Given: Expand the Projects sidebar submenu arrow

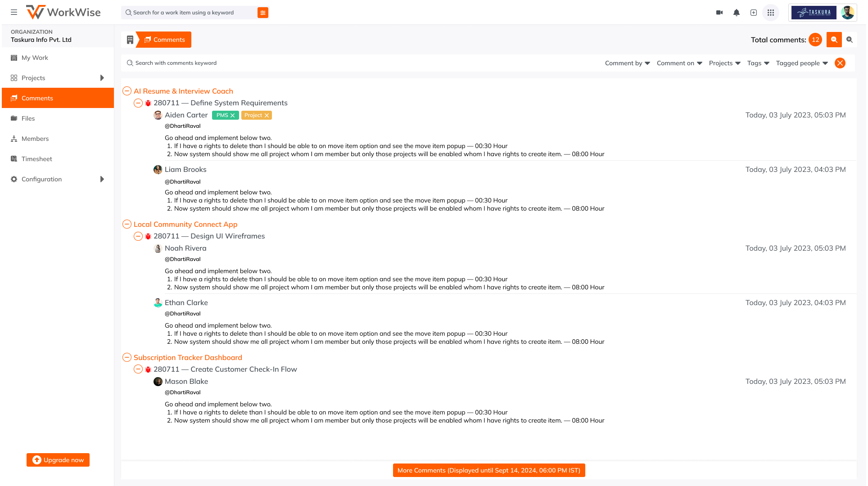Looking at the screenshot, I should (102, 78).
